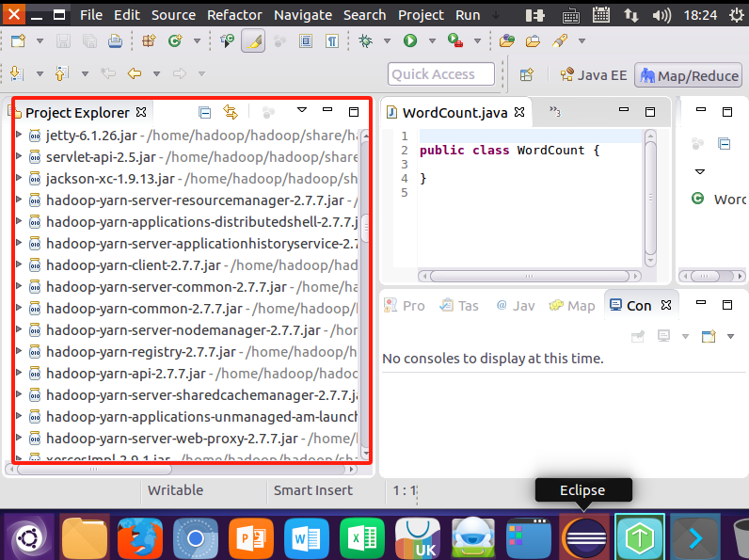Viewport: 749px width, 560px height.
Task: Click the volume icon in system tray
Action: tap(661, 15)
